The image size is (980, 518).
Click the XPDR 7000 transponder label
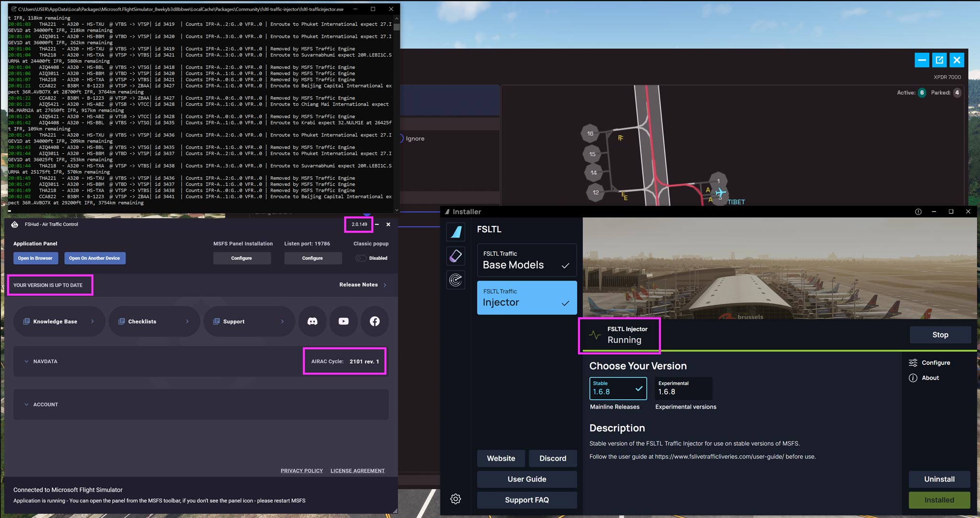947,77
